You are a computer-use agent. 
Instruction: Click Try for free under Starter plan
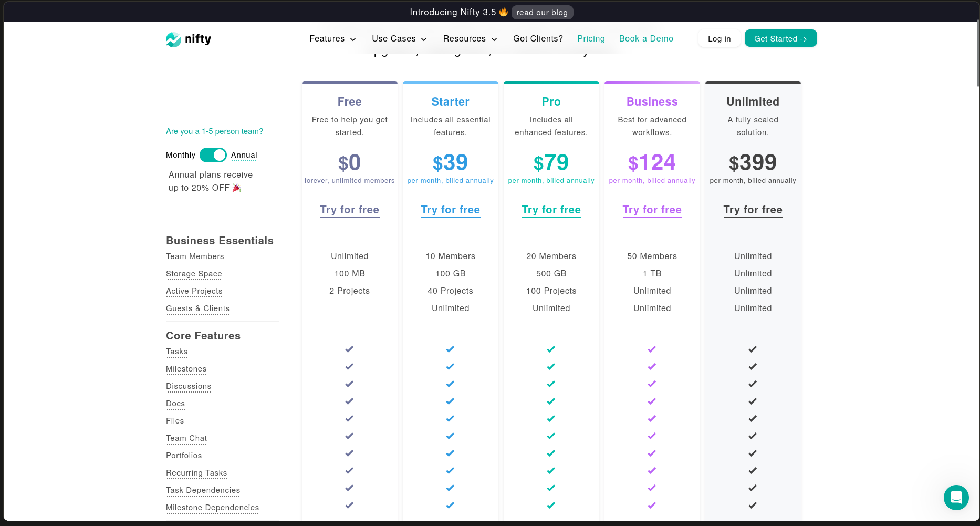[x=451, y=210]
